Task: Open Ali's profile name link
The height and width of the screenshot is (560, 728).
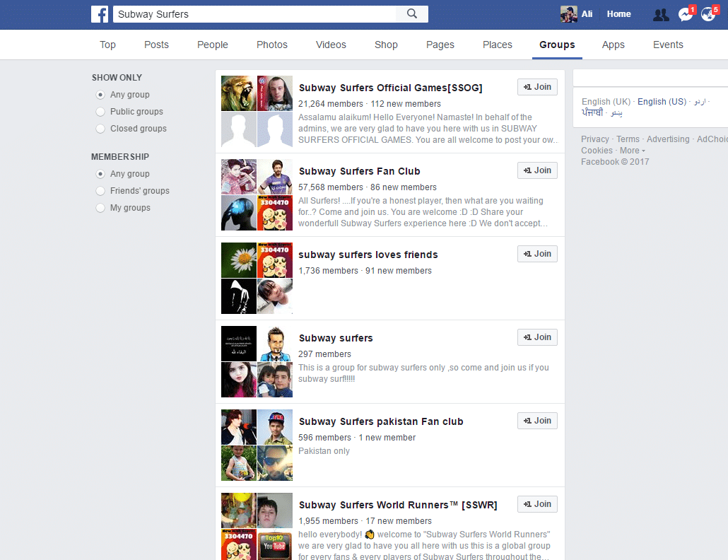Action: point(587,14)
